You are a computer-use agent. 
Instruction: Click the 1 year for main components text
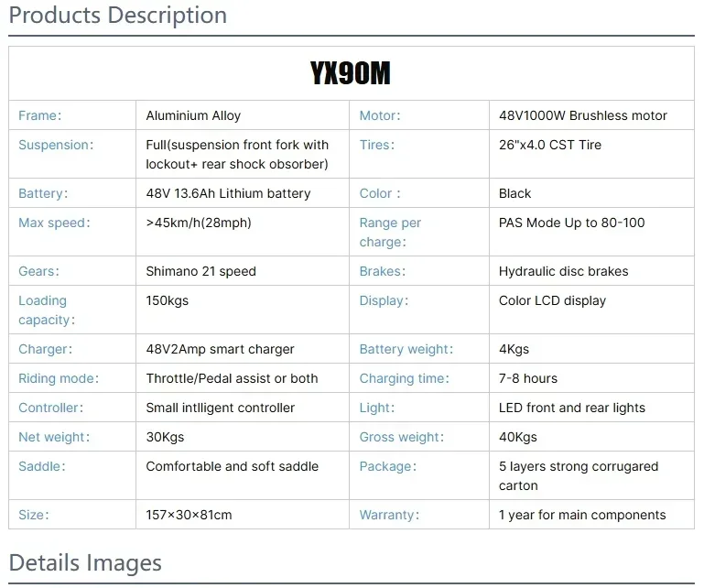pos(582,515)
